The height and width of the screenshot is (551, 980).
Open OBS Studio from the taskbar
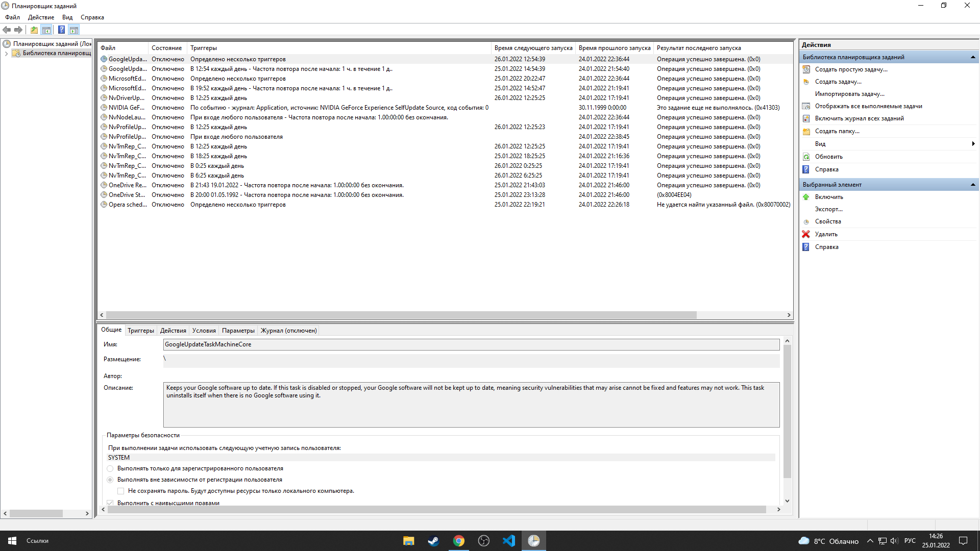[x=483, y=541]
